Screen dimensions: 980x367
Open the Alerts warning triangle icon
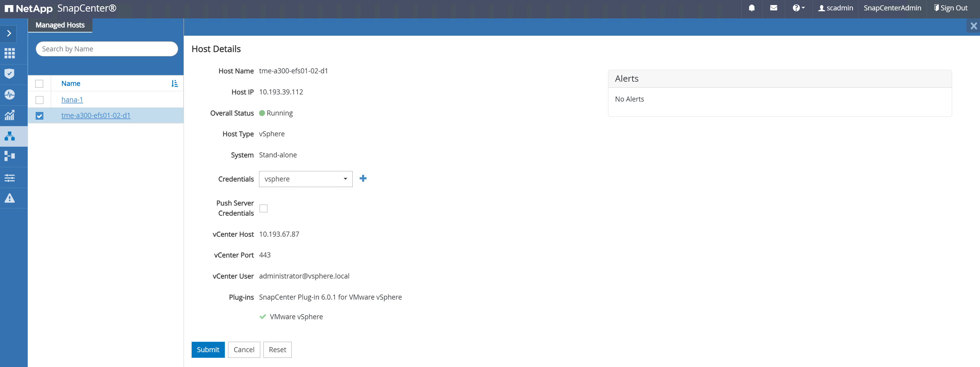pyautogui.click(x=10, y=198)
